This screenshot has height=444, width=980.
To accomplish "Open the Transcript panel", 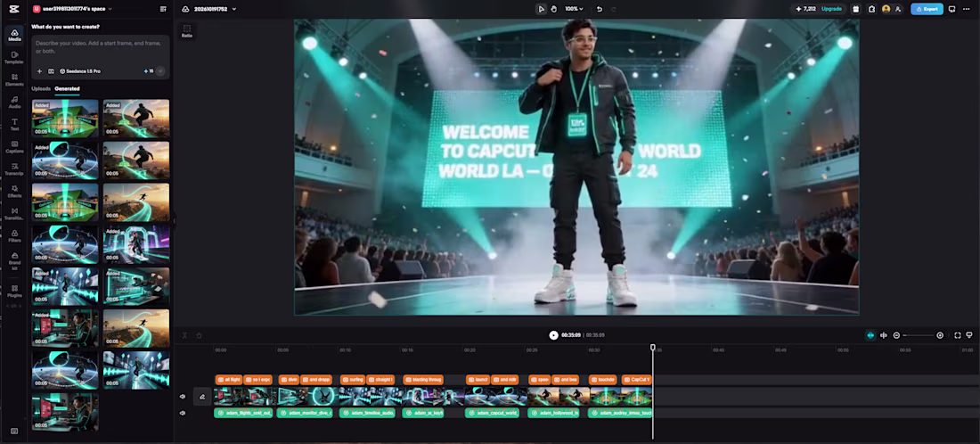I will pyautogui.click(x=14, y=169).
